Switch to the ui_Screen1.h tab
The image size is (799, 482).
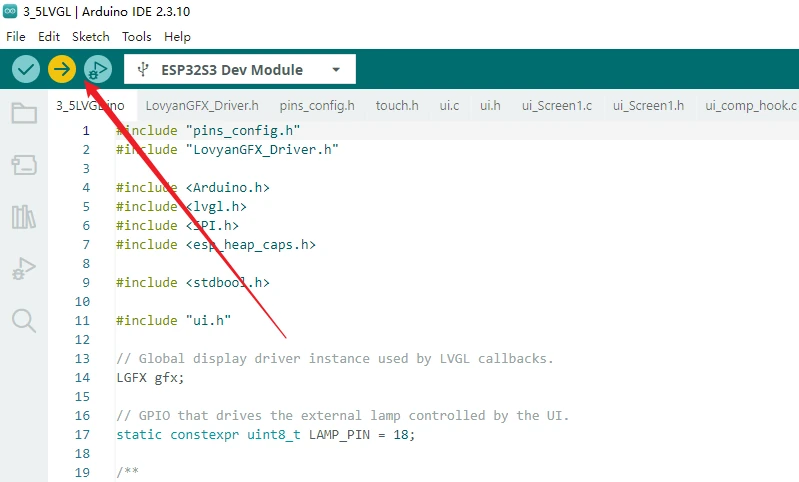tap(649, 105)
